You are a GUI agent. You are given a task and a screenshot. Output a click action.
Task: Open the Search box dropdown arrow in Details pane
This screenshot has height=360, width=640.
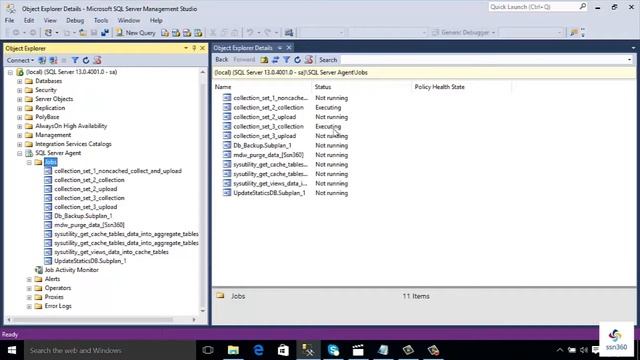point(629,60)
